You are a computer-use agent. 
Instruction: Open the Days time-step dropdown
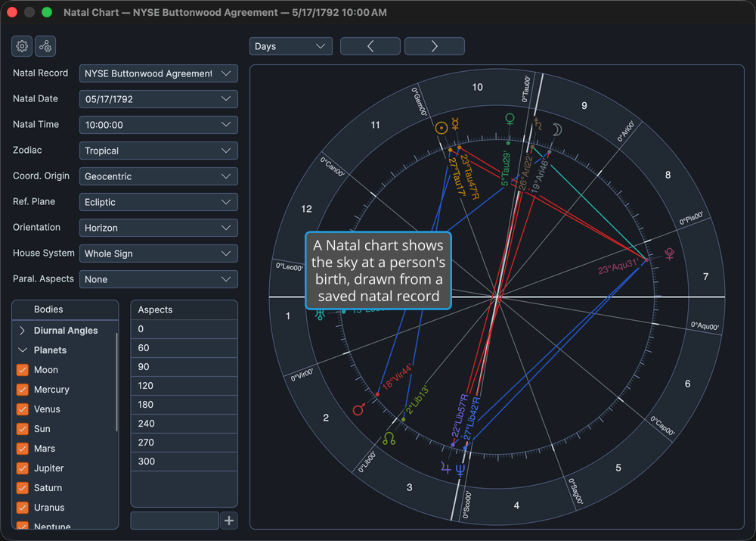tap(291, 46)
